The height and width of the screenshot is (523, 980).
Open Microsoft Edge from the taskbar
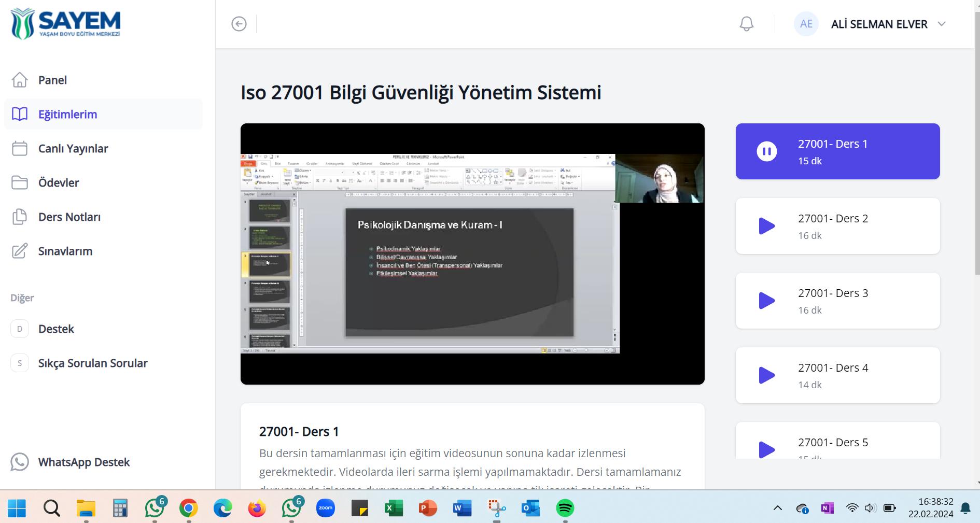click(x=223, y=508)
